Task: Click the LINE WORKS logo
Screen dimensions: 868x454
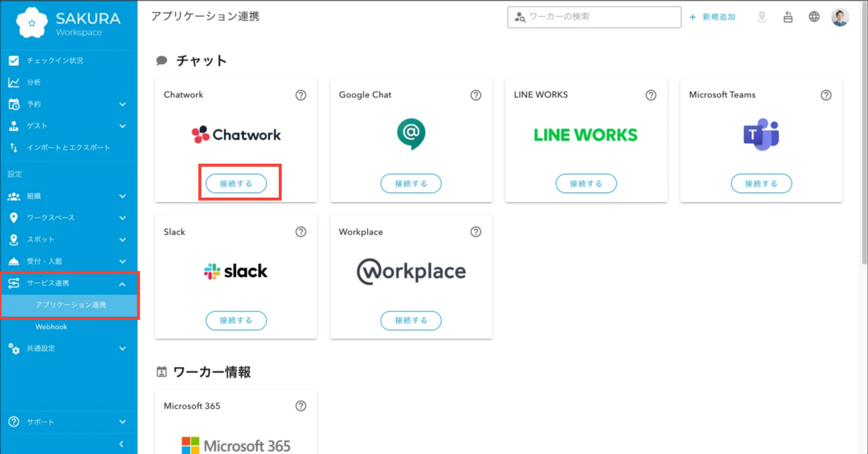Action: (586, 135)
